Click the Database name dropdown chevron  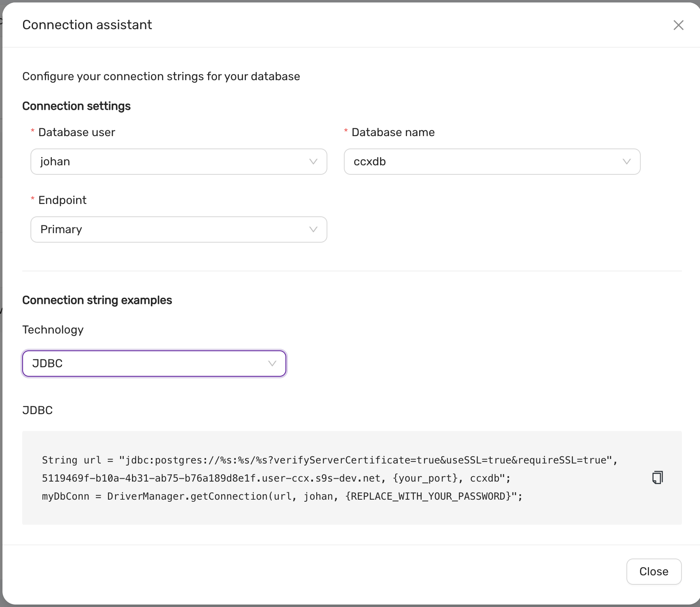(626, 161)
